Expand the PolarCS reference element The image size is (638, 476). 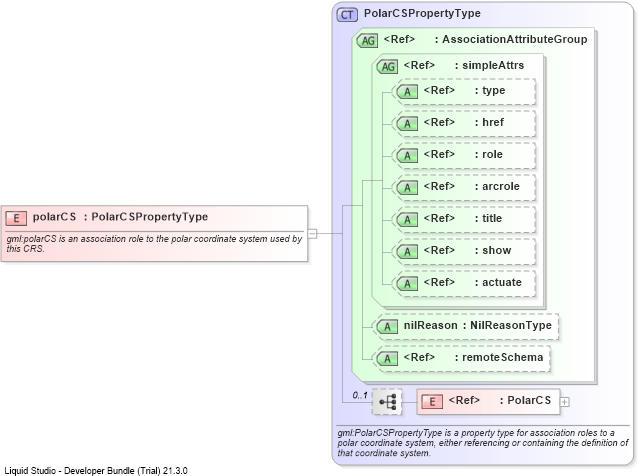565,402
